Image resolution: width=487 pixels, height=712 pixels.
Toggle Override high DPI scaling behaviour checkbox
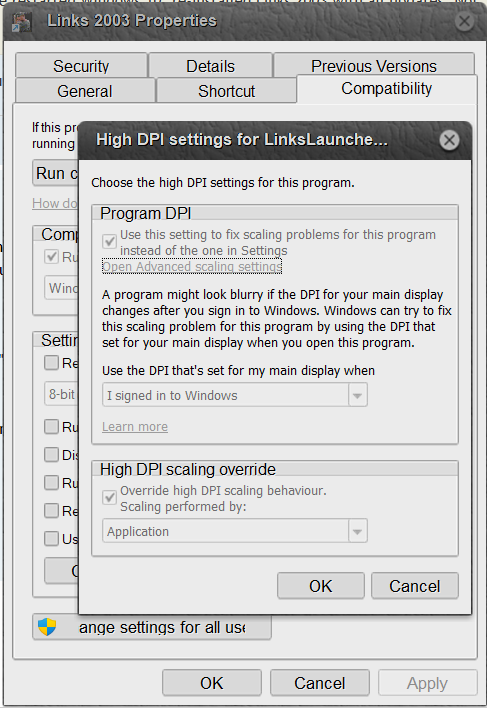point(109,497)
